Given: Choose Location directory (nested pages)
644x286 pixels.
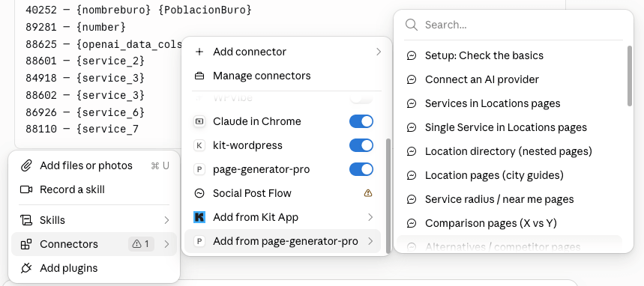Looking at the screenshot, I should 509,151.
